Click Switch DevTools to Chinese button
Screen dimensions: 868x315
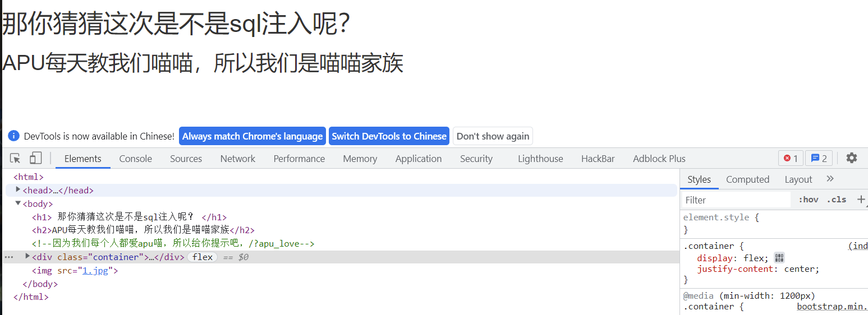[x=389, y=136]
